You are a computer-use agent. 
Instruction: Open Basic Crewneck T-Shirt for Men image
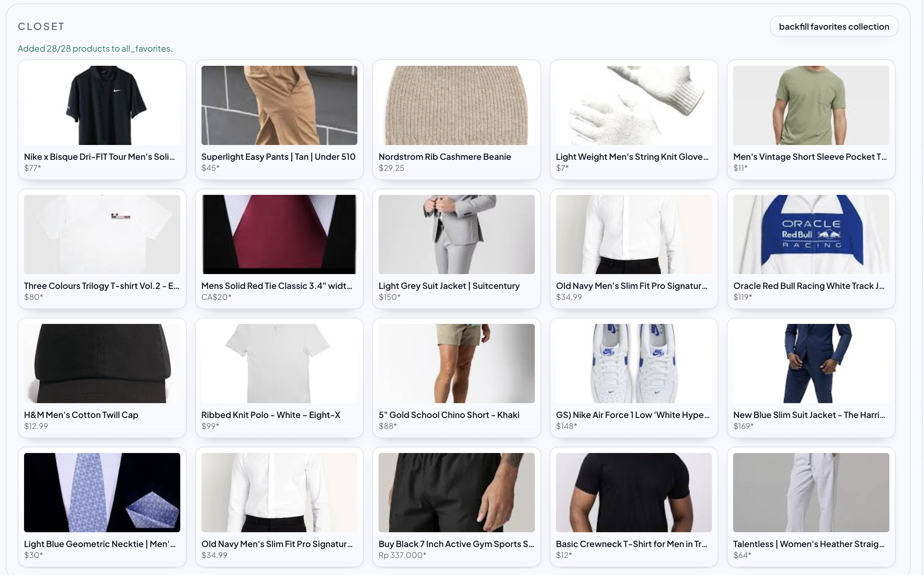633,492
